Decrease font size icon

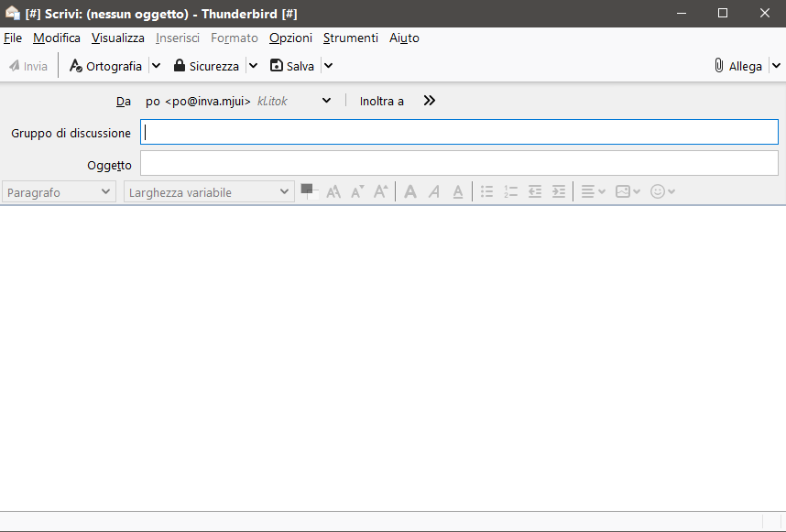tap(357, 192)
